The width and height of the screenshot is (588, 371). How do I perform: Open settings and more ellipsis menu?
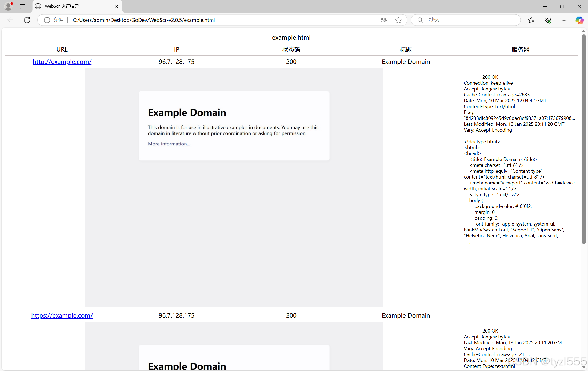pyautogui.click(x=564, y=20)
